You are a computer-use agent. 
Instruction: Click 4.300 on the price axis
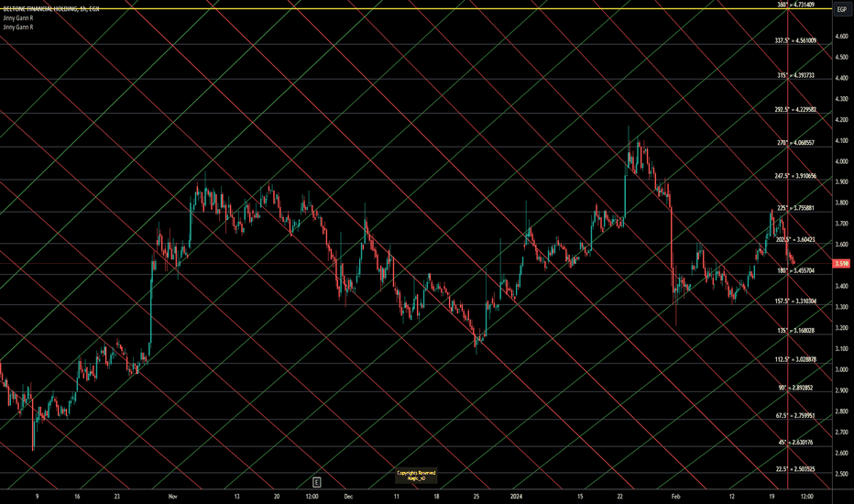point(841,99)
